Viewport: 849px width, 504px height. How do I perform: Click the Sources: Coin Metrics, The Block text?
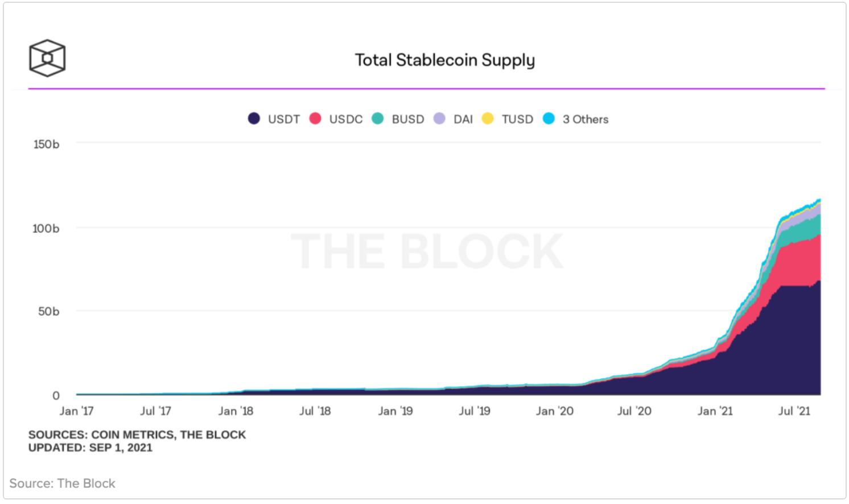pyautogui.click(x=137, y=435)
